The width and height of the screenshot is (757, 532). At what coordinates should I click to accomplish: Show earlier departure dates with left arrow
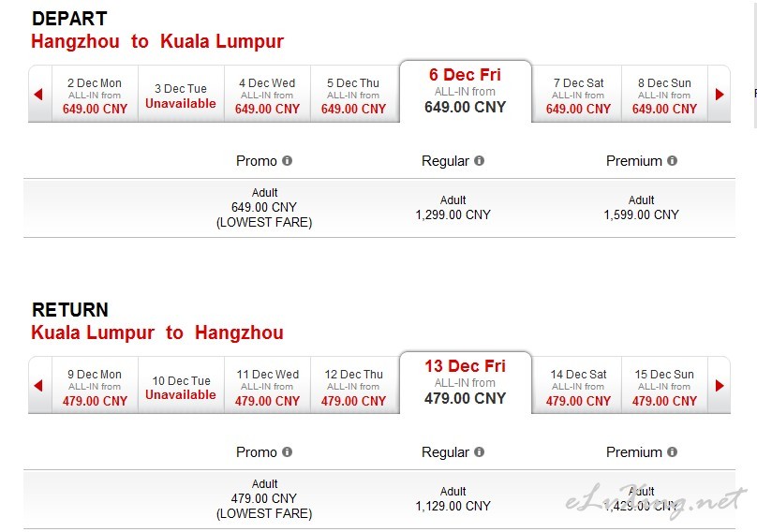coord(39,95)
